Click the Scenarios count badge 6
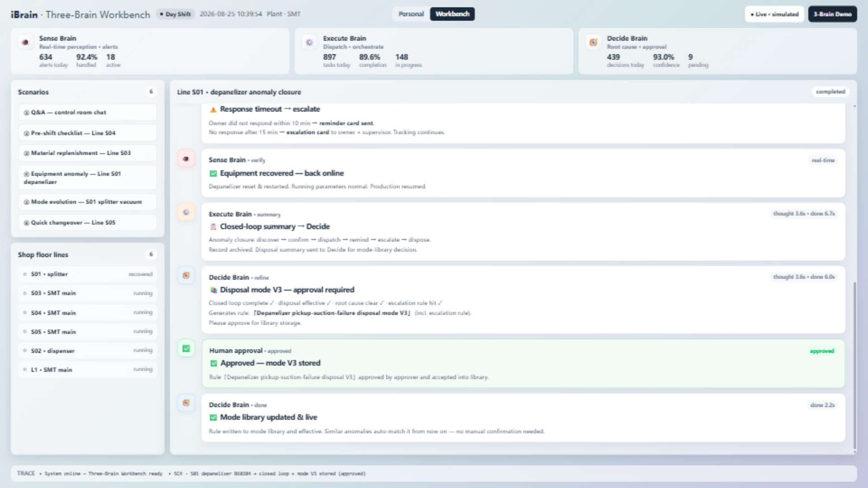 [x=151, y=92]
